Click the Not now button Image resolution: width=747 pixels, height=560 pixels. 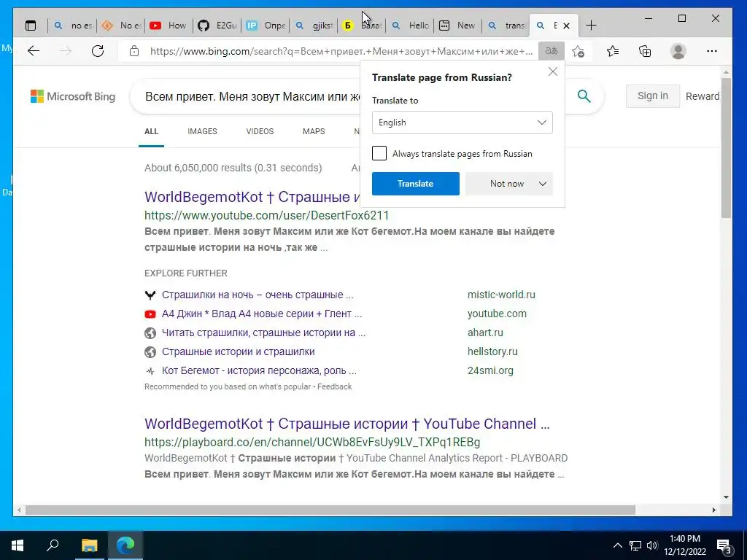(x=507, y=184)
